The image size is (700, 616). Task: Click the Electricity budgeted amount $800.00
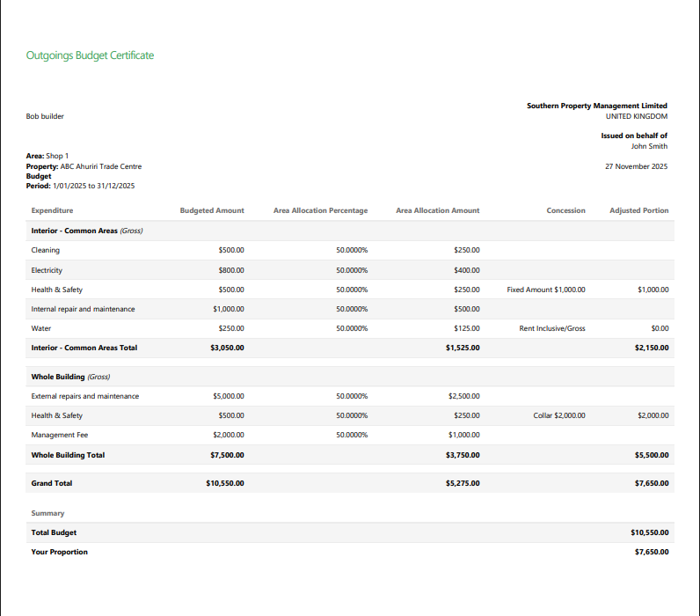click(x=231, y=270)
